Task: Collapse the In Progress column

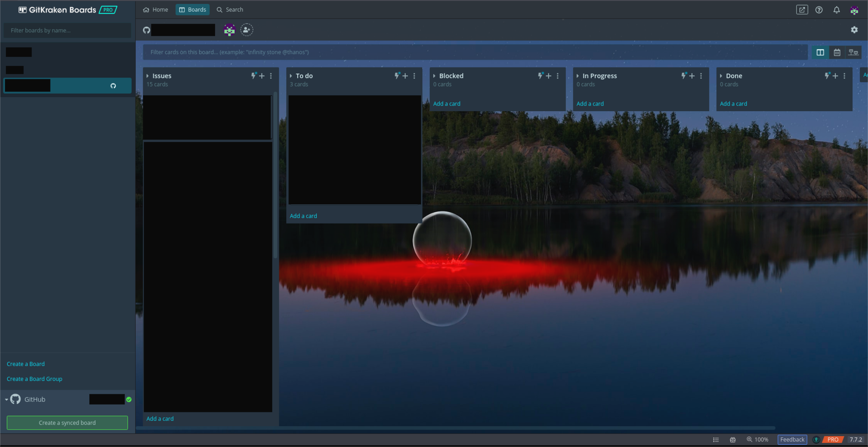Action: click(578, 76)
